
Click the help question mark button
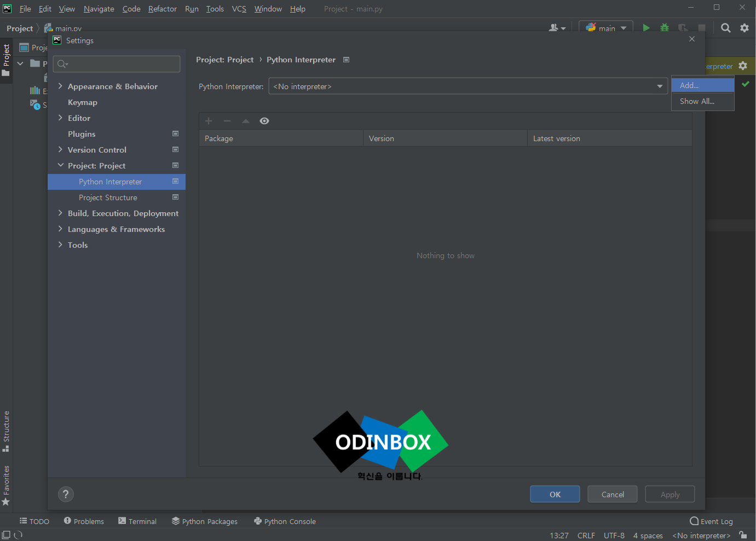66,494
